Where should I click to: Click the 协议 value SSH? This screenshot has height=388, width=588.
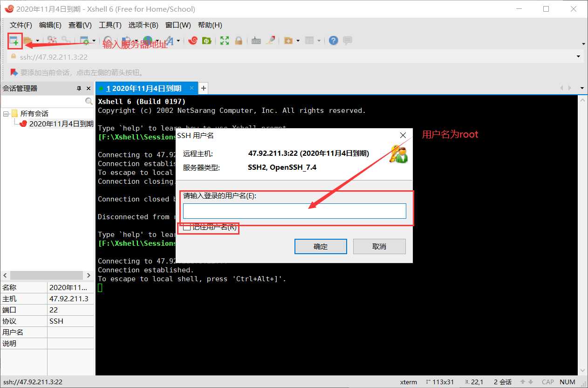pyautogui.click(x=56, y=321)
